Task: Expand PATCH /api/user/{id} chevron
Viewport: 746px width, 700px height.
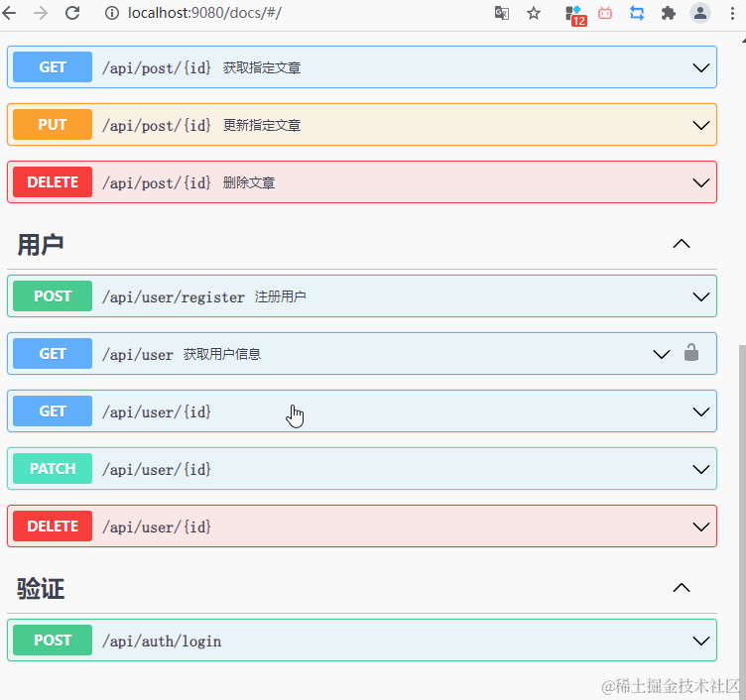Action: [700, 469]
